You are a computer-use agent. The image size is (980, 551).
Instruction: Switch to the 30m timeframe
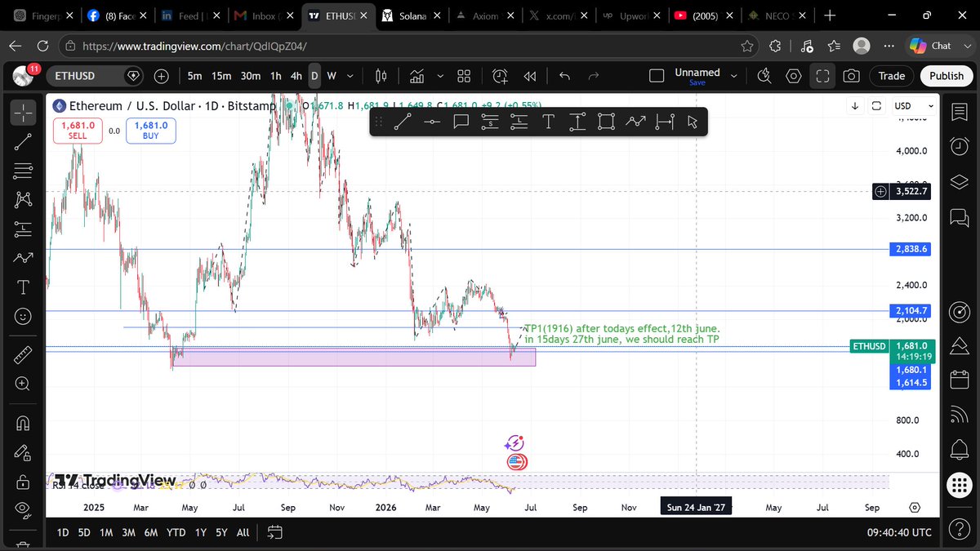click(250, 76)
